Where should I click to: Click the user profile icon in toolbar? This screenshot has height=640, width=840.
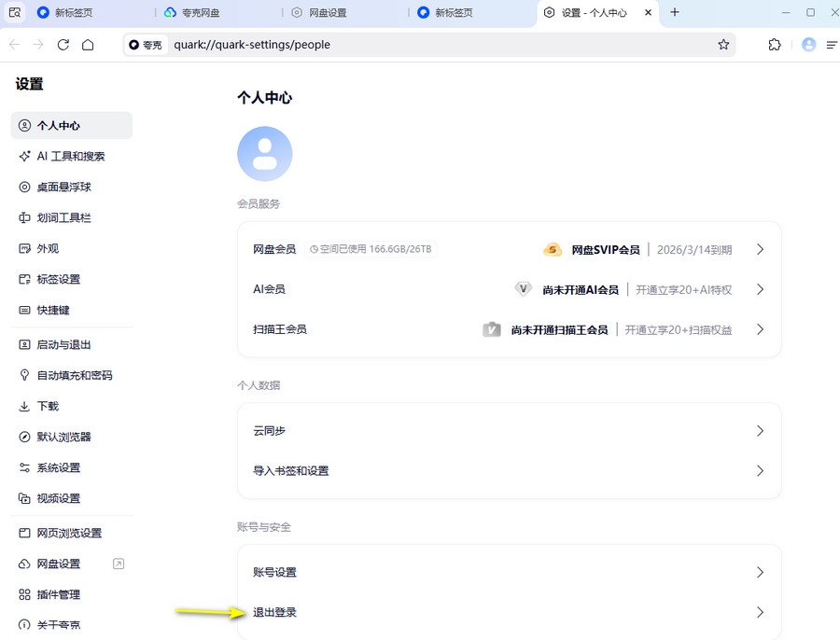click(x=808, y=45)
